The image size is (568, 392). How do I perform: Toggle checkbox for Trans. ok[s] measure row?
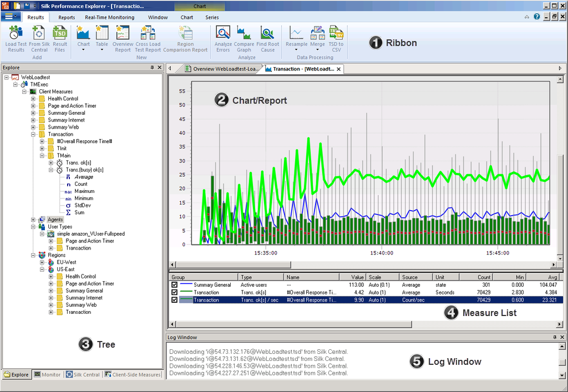pos(175,292)
